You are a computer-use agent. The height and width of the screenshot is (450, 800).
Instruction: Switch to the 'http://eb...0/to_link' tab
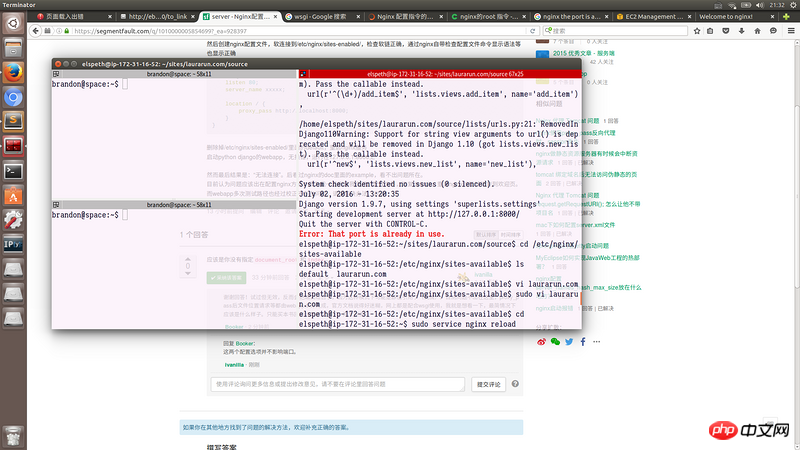158,16
